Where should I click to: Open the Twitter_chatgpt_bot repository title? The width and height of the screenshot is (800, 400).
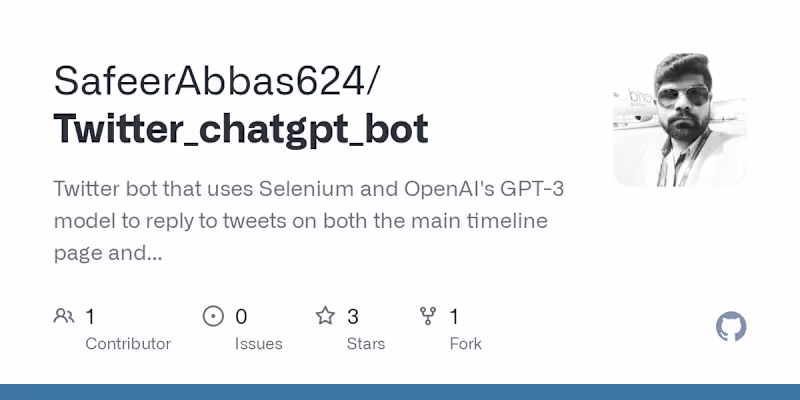(x=241, y=129)
